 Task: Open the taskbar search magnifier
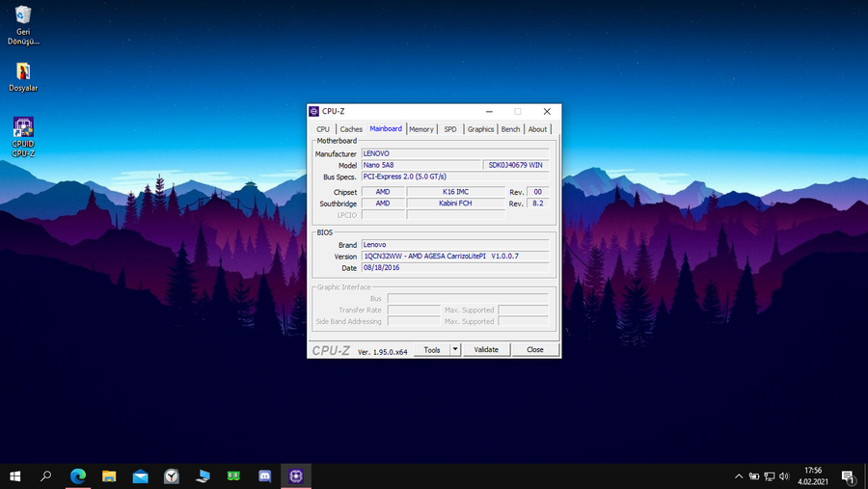[x=46, y=476]
